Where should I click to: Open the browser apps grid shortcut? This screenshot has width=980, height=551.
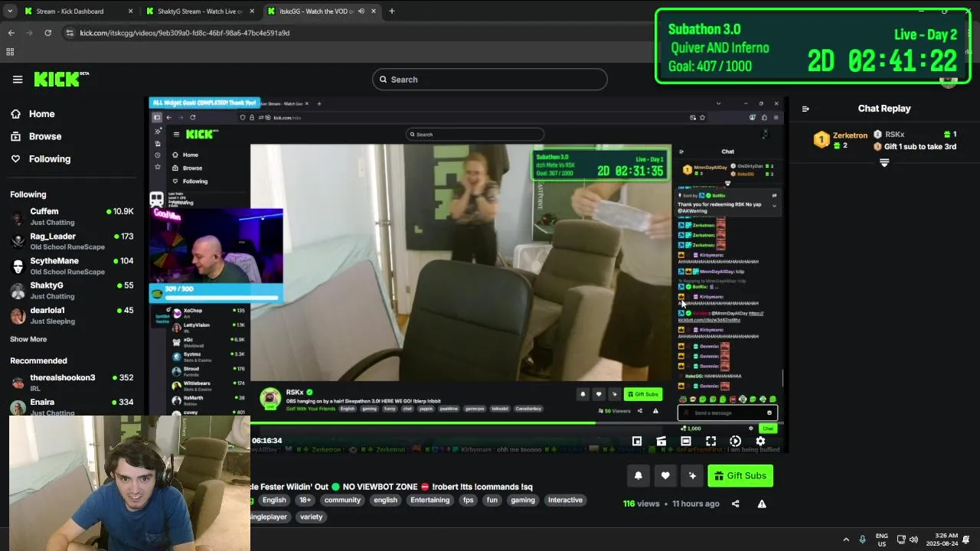tap(10, 52)
